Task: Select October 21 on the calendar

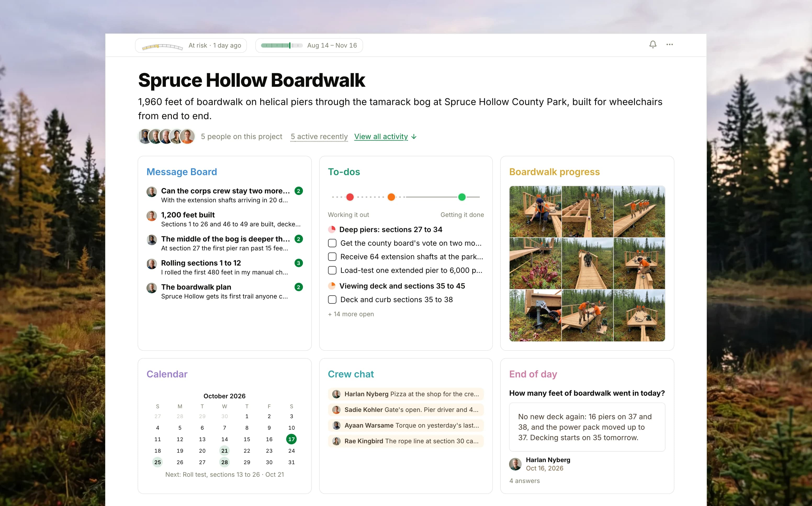Action: point(224,451)
